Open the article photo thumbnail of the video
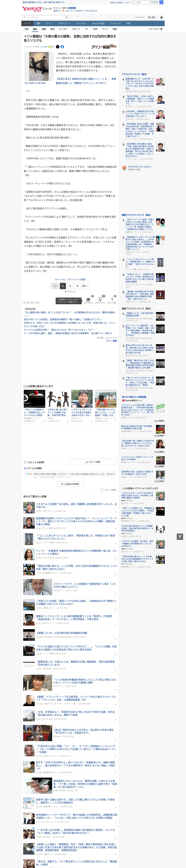186x868 pixels. (39, 66)
